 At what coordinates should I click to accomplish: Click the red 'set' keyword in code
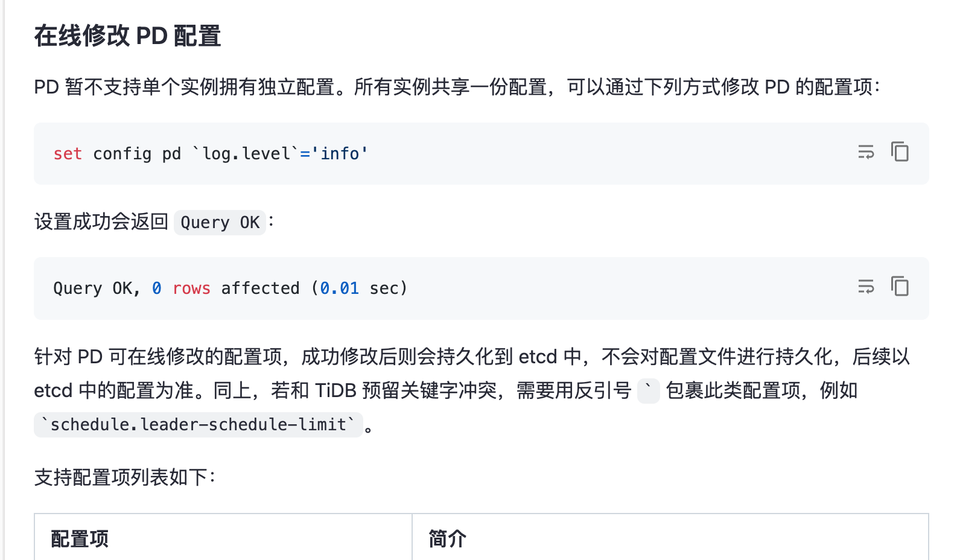[x=68, y=154]
